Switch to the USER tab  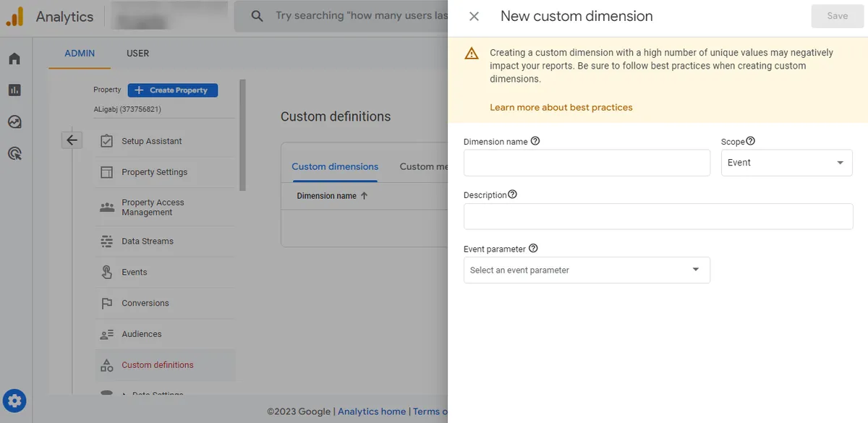[x=137, y=54]
